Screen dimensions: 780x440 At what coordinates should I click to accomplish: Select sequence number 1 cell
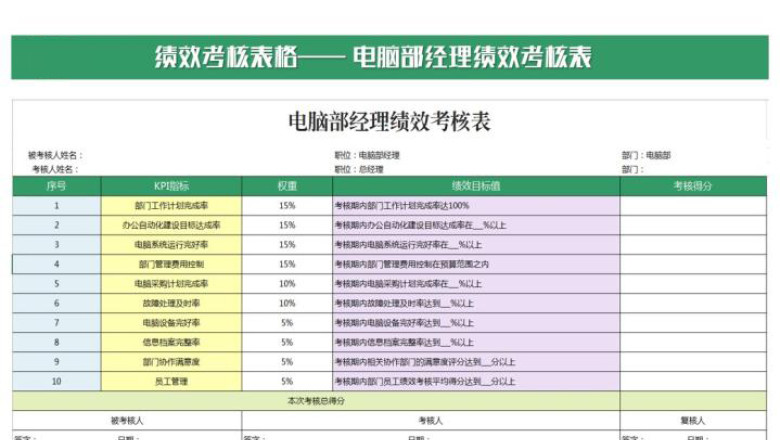(57, 206)
